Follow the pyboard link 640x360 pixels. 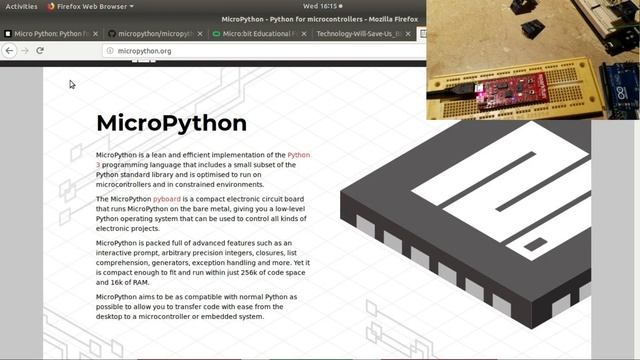(x=167, y=199)
